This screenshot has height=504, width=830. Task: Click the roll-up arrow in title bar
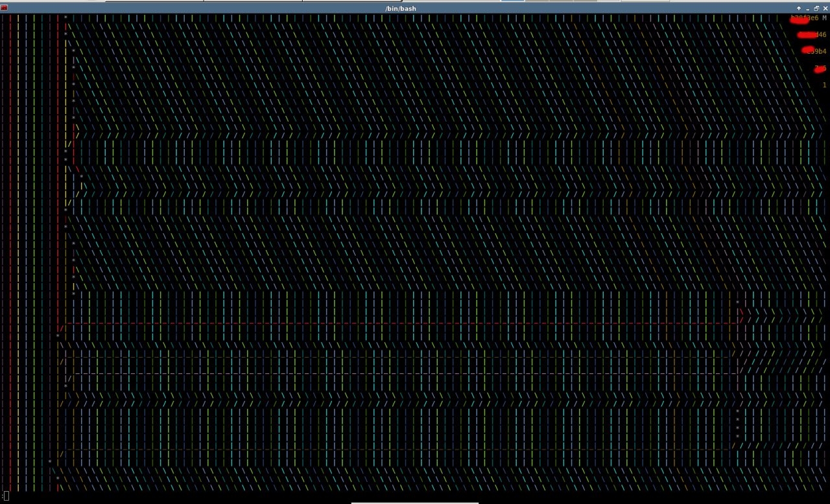click(799, 8)
